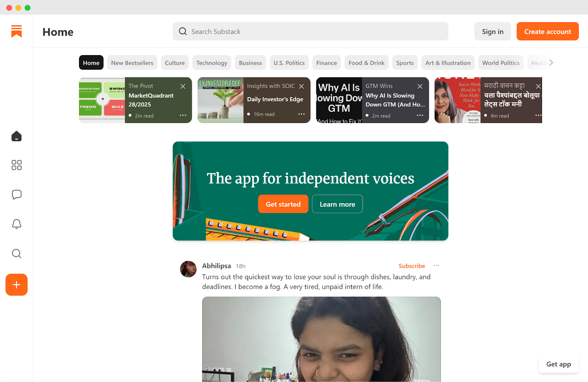The height and width of the screenshot is (382, 588).
Task: Switch to U.S. Politics tab
Action: click(x=289, y=62)
